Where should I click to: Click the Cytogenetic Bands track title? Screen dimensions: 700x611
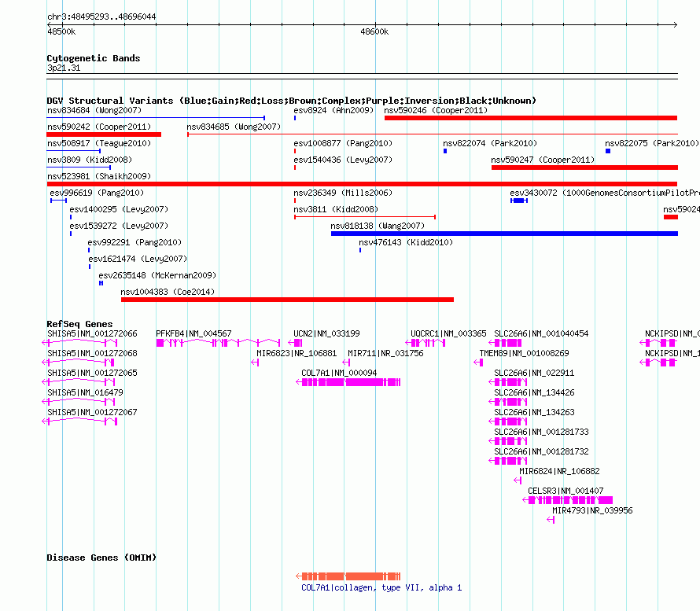click(x=94, y=58)
